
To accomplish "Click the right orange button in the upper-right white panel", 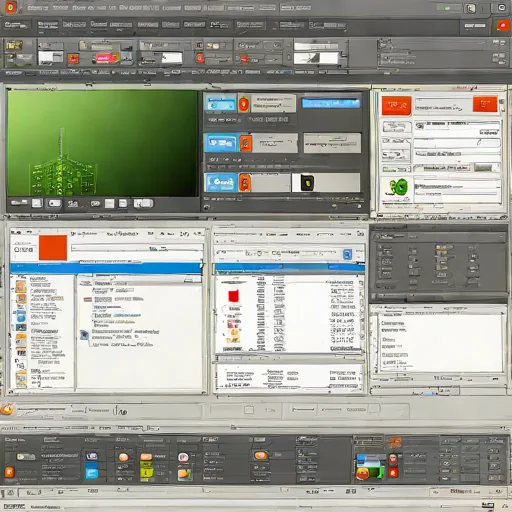I will coord(485,104).
